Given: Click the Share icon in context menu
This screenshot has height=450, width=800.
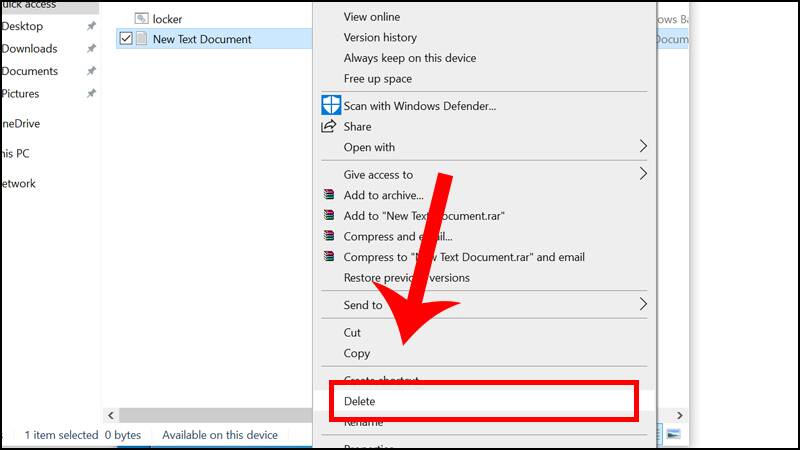Looking at the screenshot, I should click(x=329, y=127).
